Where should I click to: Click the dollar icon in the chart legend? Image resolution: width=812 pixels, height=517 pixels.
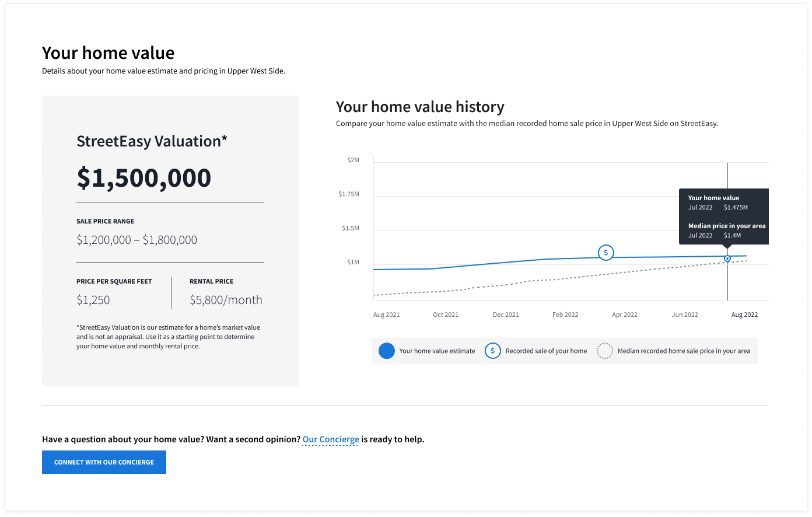point(493,351)
